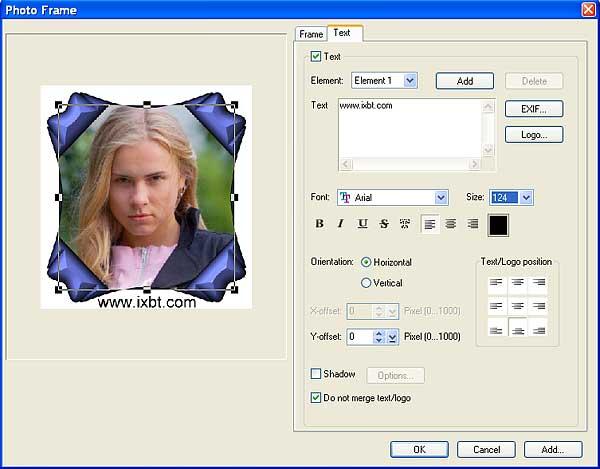
Task: Click the TrueType font icon beside Arial
Action: pyautogui.click(x=345, y=197)
